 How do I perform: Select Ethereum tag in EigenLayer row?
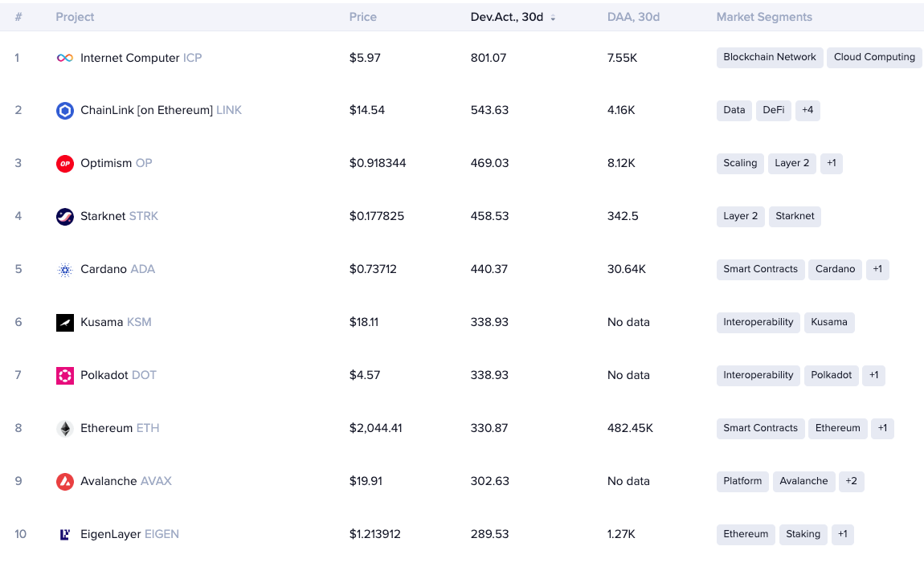[746, 534]
